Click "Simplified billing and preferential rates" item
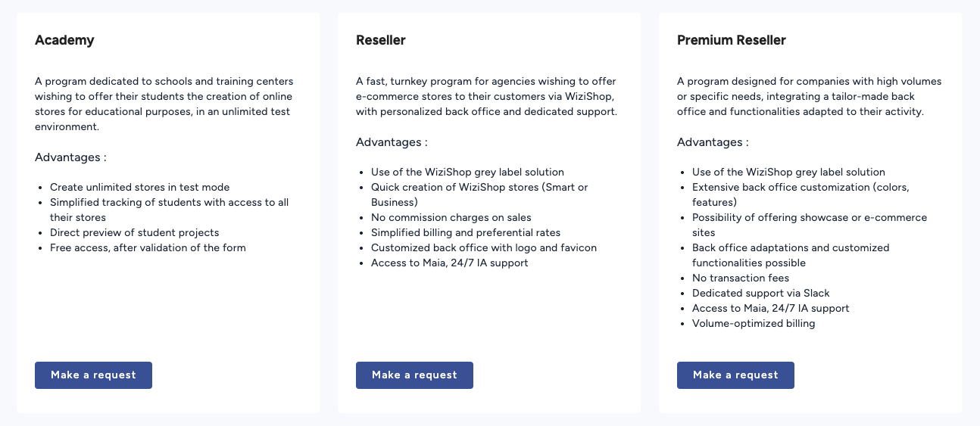The image size is (980, 426). (465, 232)
